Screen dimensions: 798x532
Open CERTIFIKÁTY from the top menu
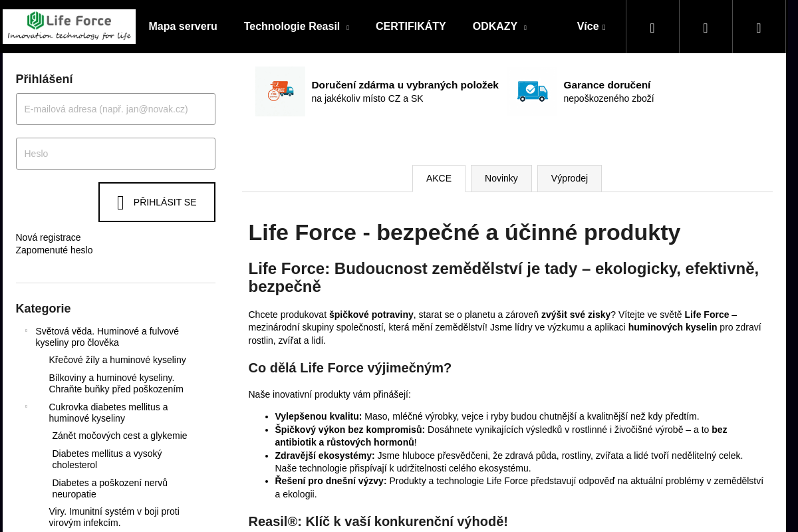(410, 27)
